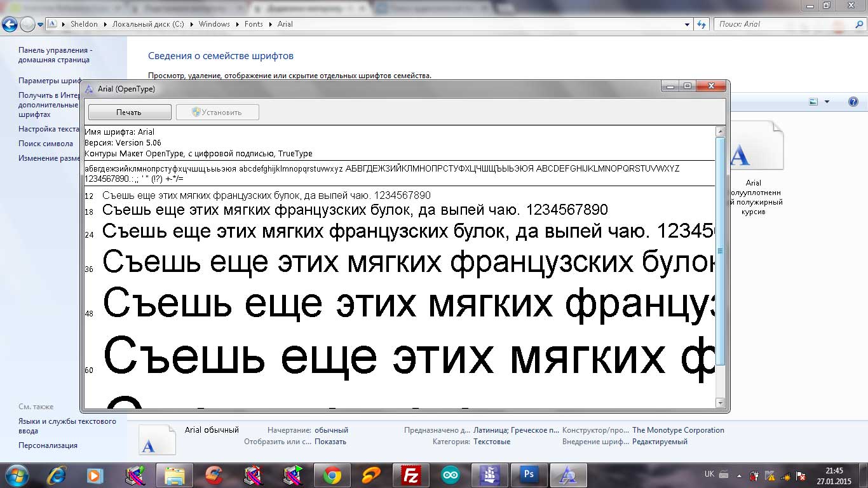The height and width of the screenshot is (488, 868).
Task: Open 'Панель управления - домашняя страница' link
Action: [55, 55]
